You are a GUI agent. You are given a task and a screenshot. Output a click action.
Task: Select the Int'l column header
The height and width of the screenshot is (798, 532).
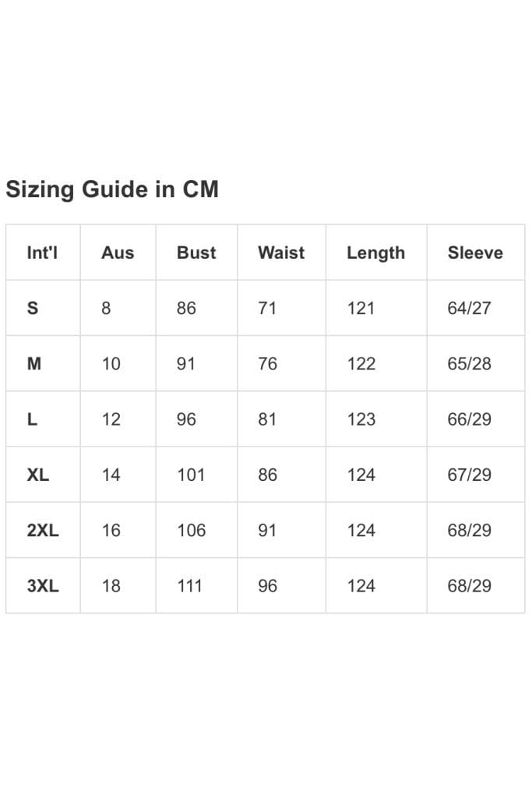click(x=42, y=252)
